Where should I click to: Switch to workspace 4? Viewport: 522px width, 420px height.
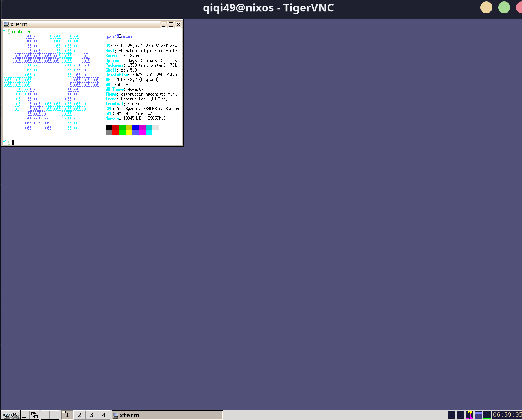(104, 415)
